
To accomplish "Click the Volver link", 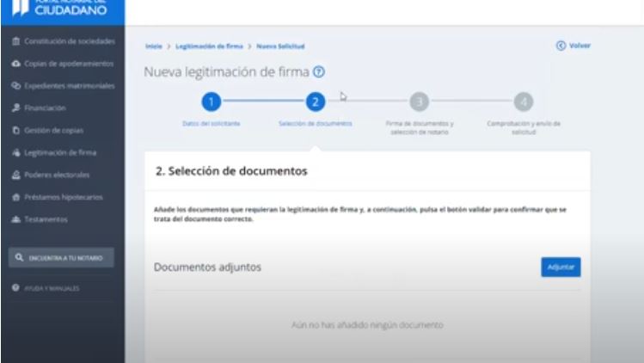I will (573, 45).
